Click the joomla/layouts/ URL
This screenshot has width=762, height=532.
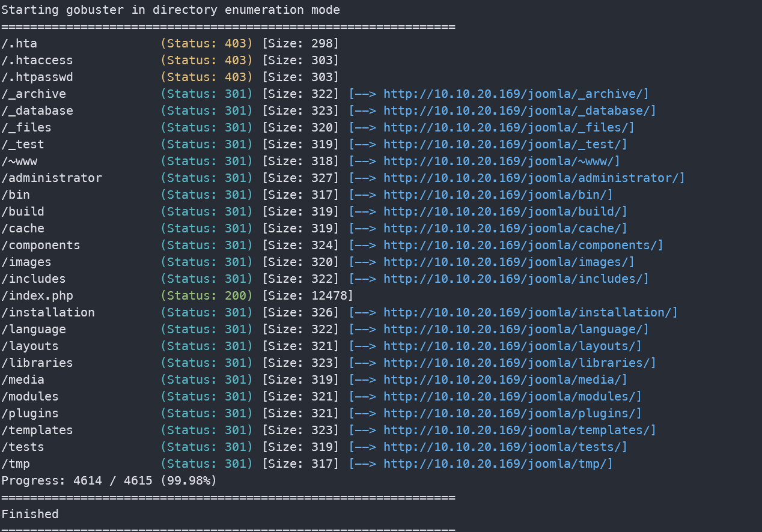[x=510, y=346]
